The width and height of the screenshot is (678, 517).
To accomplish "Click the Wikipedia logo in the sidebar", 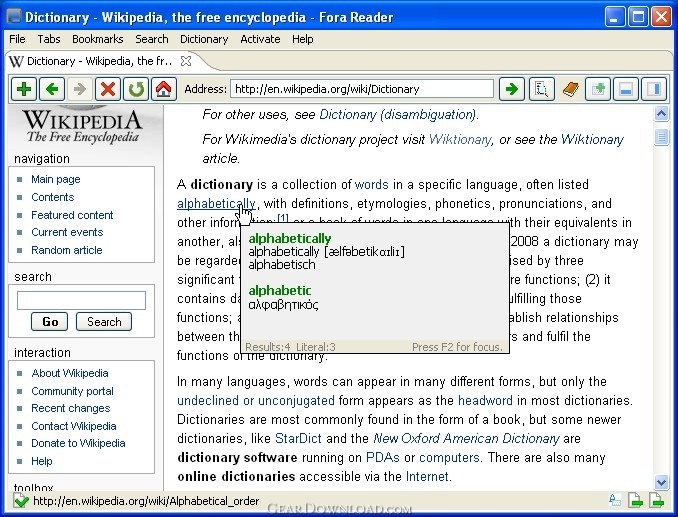I will click(82, 124).
